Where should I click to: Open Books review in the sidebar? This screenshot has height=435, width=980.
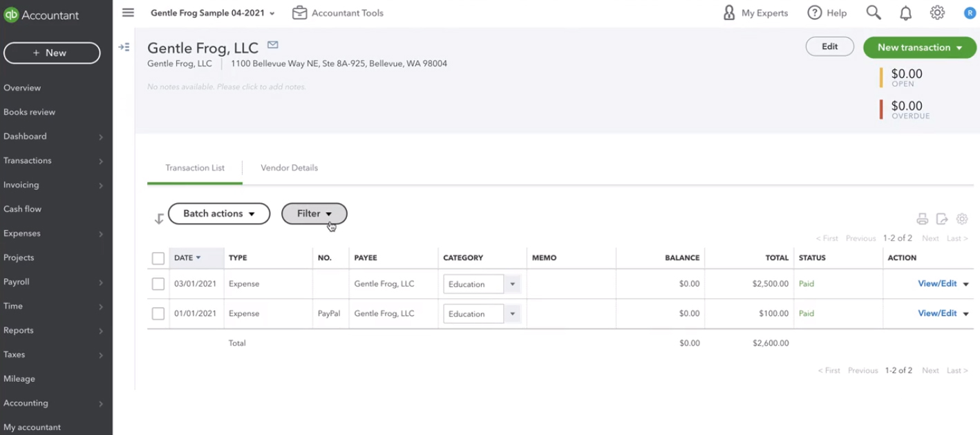click(x=29, y=112)
